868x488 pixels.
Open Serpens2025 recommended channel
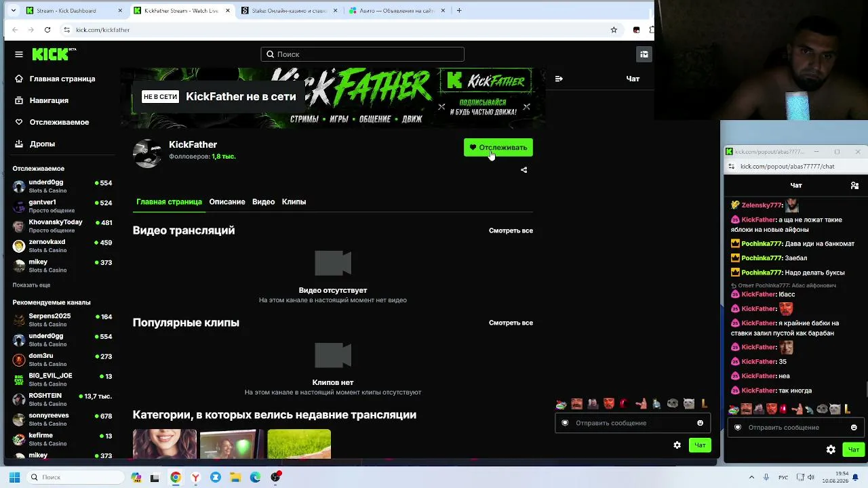(62, 320)
